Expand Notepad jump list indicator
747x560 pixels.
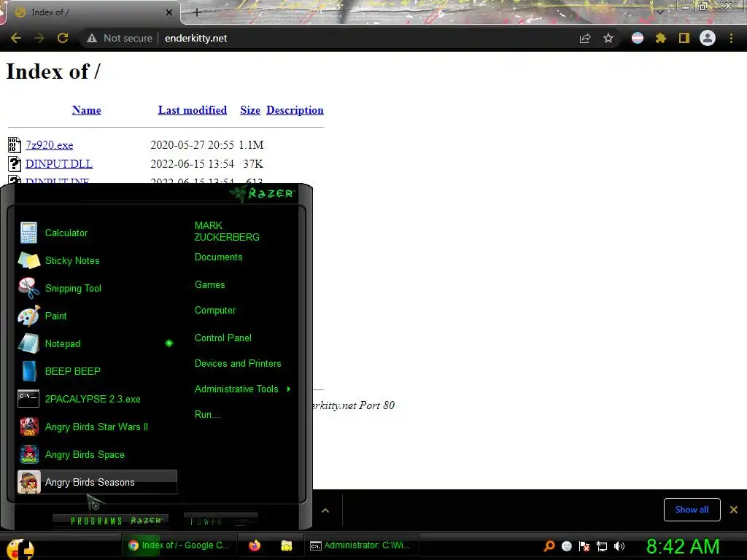pos(169,343)
